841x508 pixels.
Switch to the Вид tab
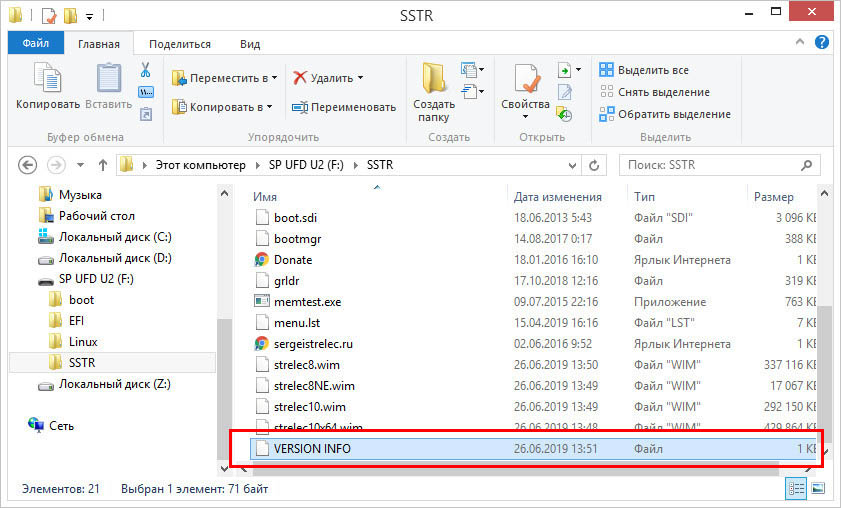pos(250,44)
